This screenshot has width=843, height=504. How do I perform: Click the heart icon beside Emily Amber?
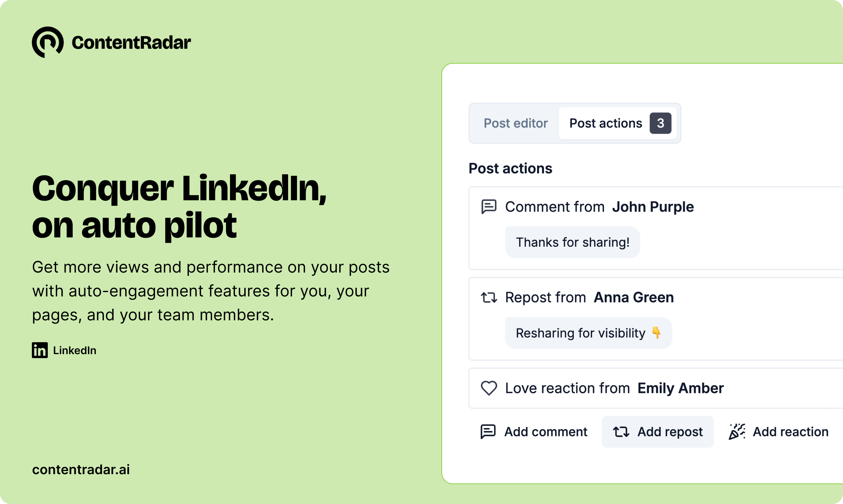pos(489,388)
